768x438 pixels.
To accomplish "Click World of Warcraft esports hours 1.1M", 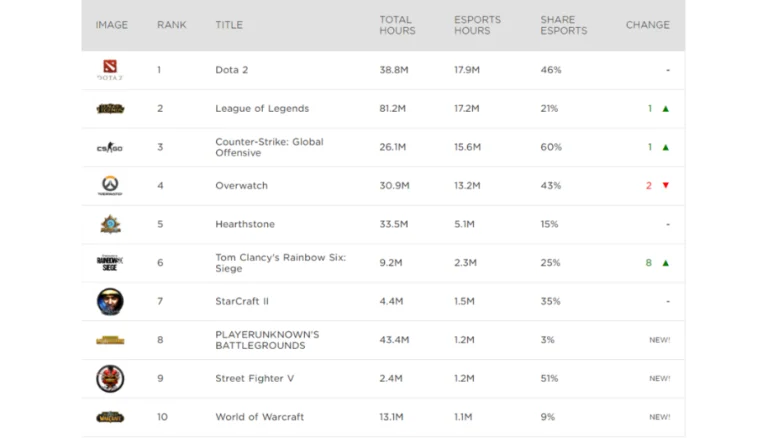I will tap(463, 417).
